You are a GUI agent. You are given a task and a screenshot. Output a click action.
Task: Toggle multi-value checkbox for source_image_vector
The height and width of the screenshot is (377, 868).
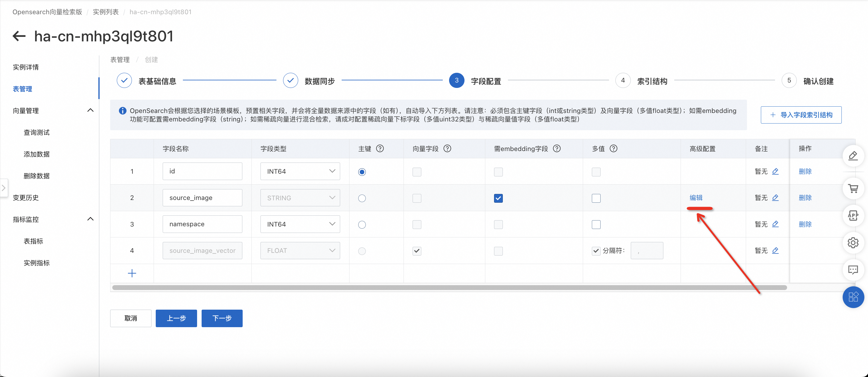(596, 251)
